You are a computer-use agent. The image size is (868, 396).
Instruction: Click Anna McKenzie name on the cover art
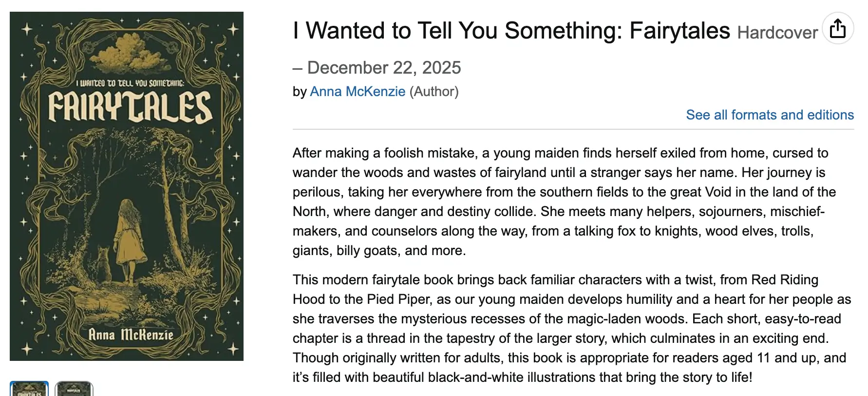pos(131,335)
